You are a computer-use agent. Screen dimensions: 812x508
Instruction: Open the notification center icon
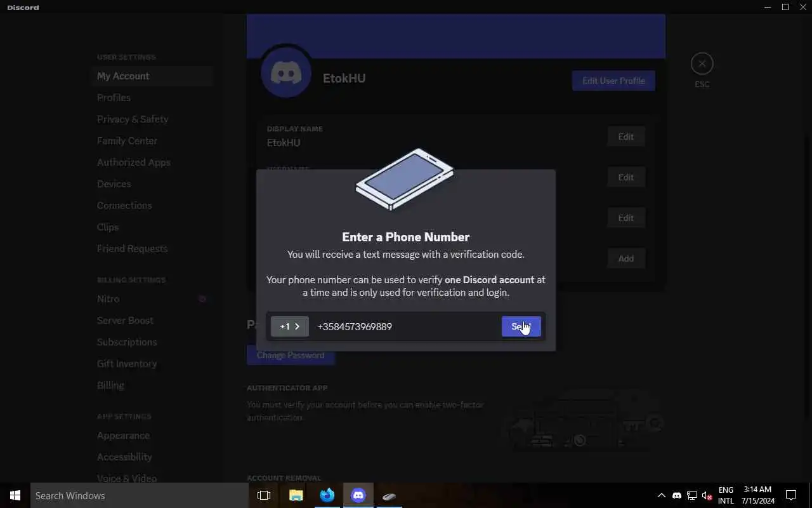[791, 495]
